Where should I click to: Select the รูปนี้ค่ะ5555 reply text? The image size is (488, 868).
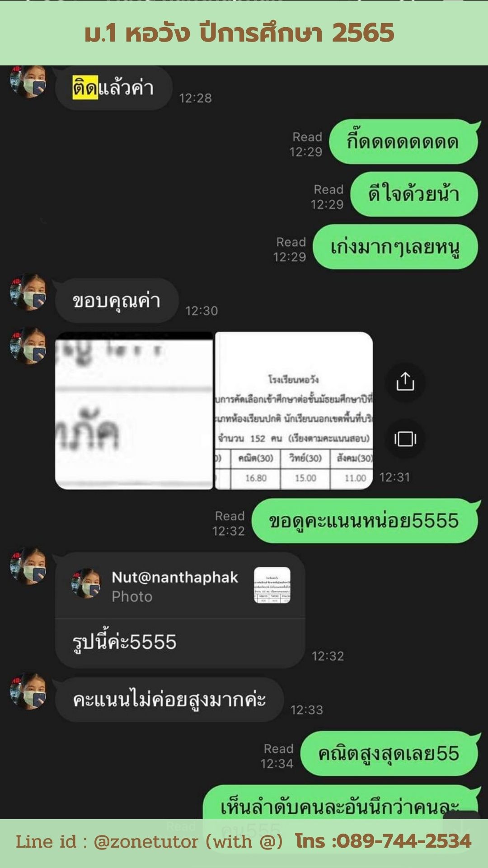(x=125, y=642)
